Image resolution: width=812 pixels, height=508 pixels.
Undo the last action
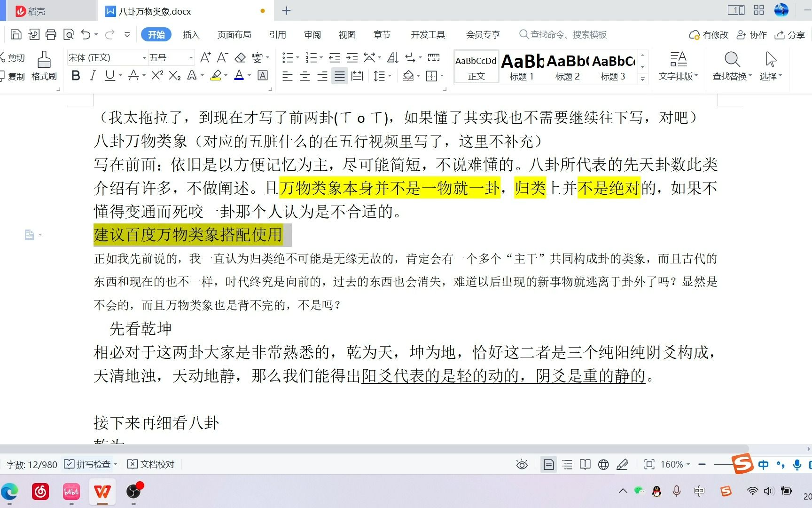point(86,34)
